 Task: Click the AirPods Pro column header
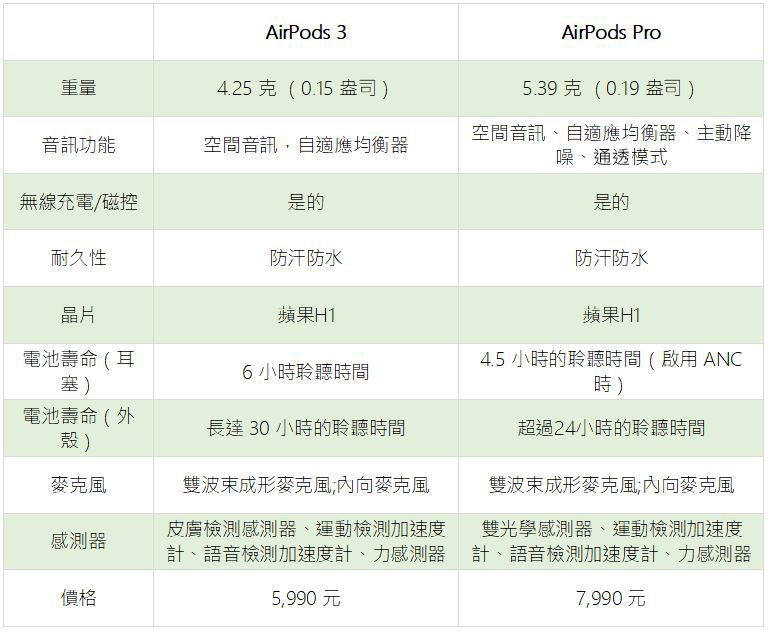coord(611,32)
